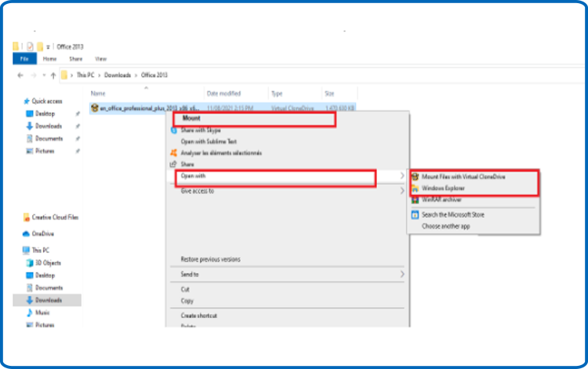Click the Windows Explorer folder icon

(x=415, y=189)
